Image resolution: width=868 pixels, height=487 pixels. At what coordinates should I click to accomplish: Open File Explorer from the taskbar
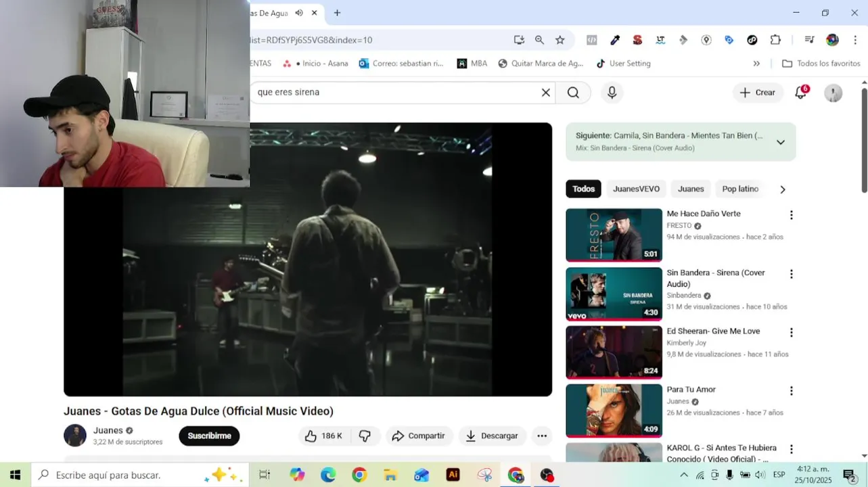click(390, 475)
